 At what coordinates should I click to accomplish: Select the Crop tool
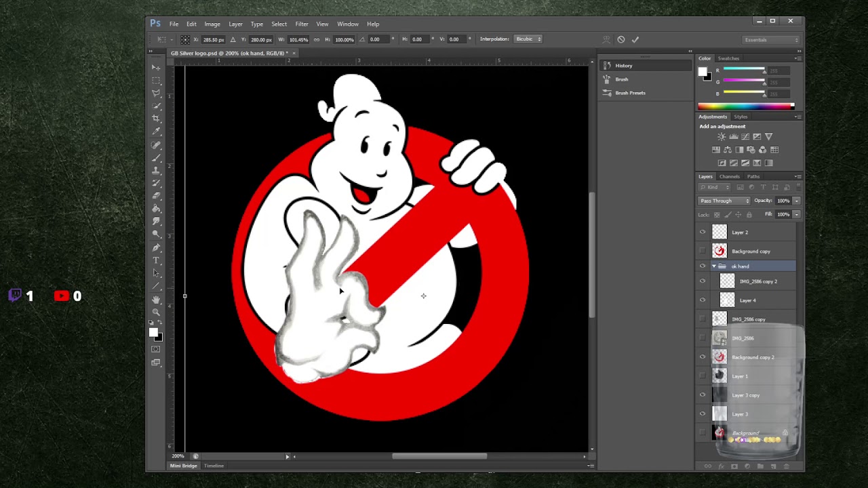(x=156, y=119)
